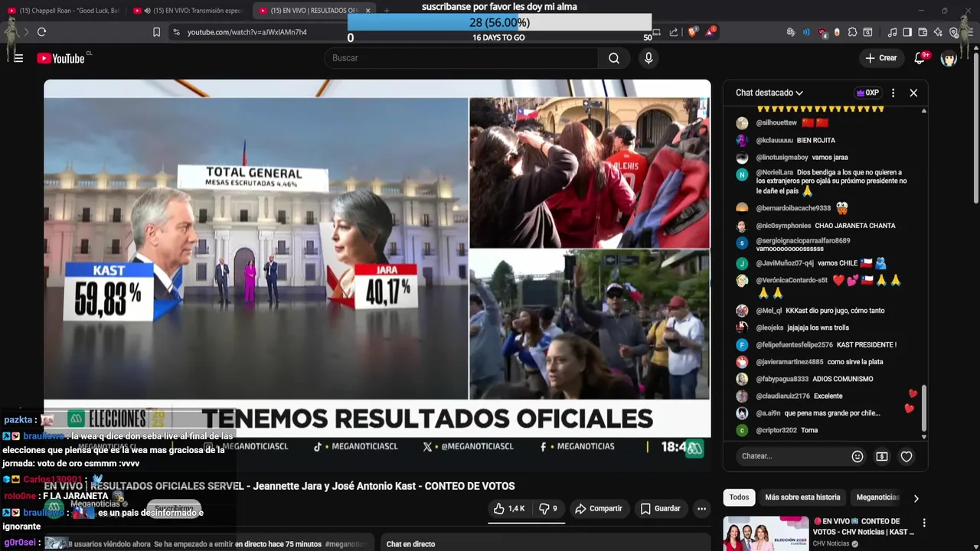
Task: Send a heart reaction in chat
Action: [906, 456]
